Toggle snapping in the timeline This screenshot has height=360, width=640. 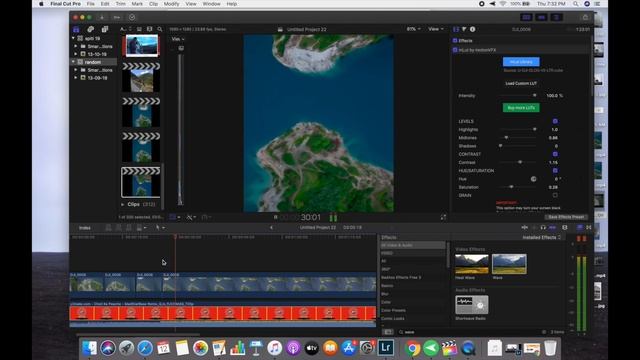552,227
